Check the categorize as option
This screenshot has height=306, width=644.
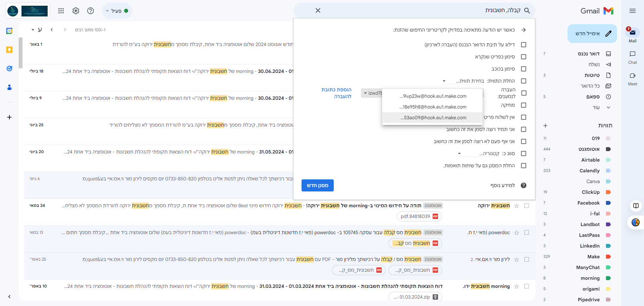(524, 154)
